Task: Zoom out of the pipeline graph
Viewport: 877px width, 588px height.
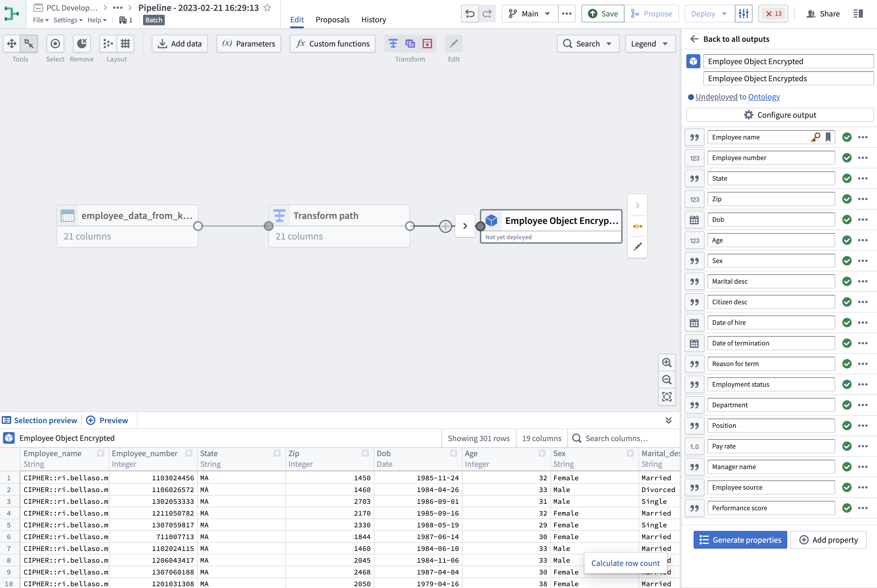Action: pos(667,380)
